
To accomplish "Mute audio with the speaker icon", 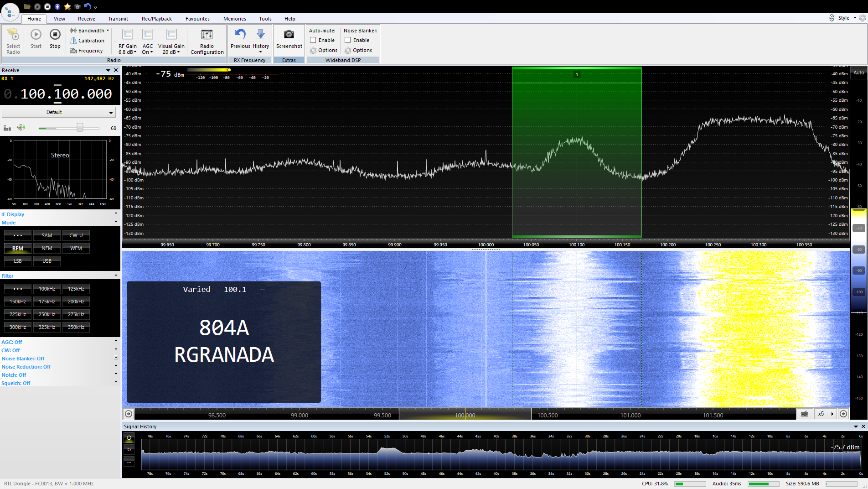I will [x=21, y=128].
